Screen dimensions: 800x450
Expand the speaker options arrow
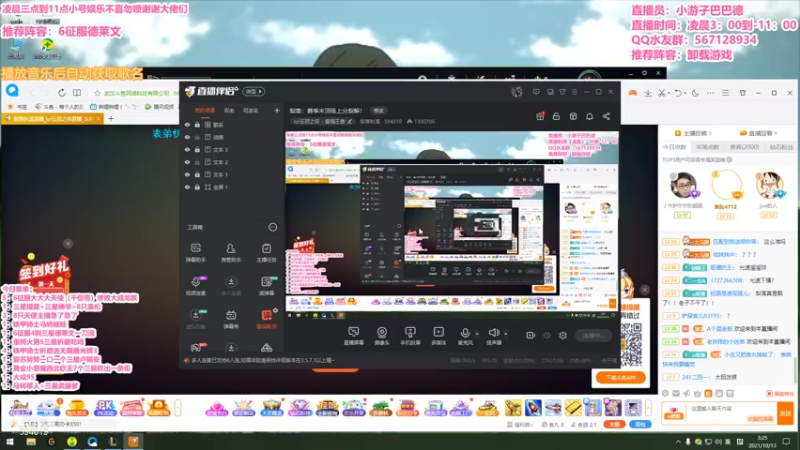506,334
